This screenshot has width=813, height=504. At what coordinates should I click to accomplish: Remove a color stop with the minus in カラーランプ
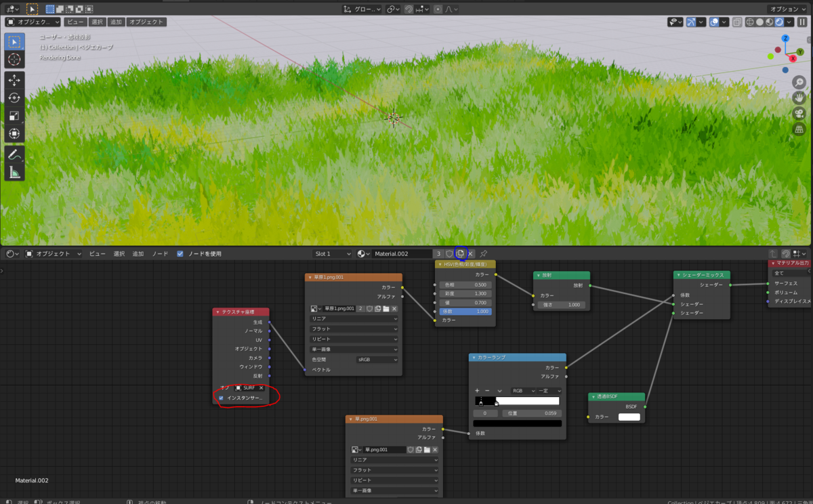click(x=487, y=390)
